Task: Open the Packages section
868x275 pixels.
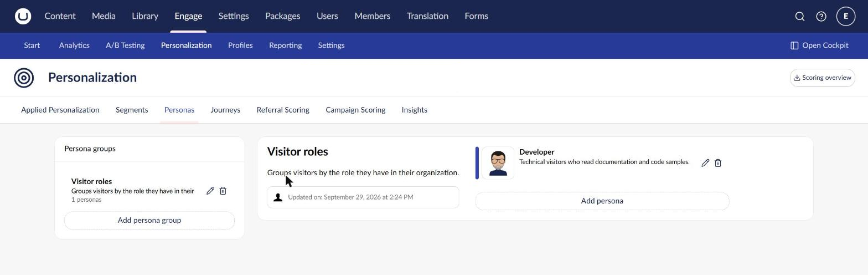Action: point(282,16)
